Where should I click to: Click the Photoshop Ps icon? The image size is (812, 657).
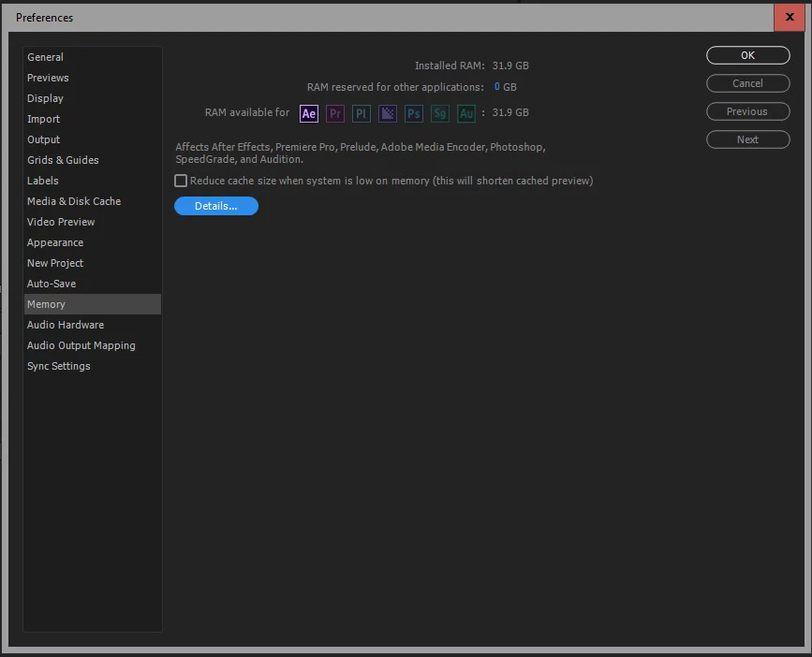pyautogui.click(x=413, y=113)
